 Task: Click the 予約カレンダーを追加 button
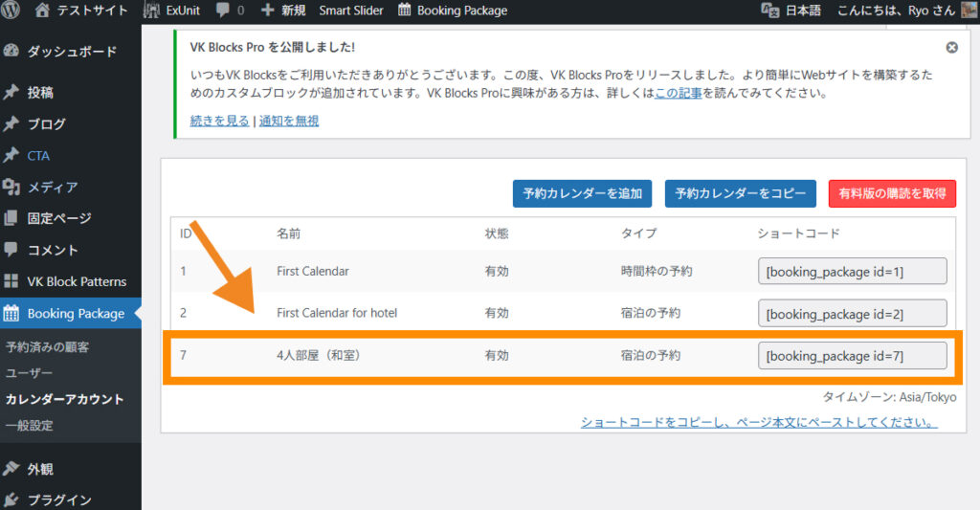(582, 193)
